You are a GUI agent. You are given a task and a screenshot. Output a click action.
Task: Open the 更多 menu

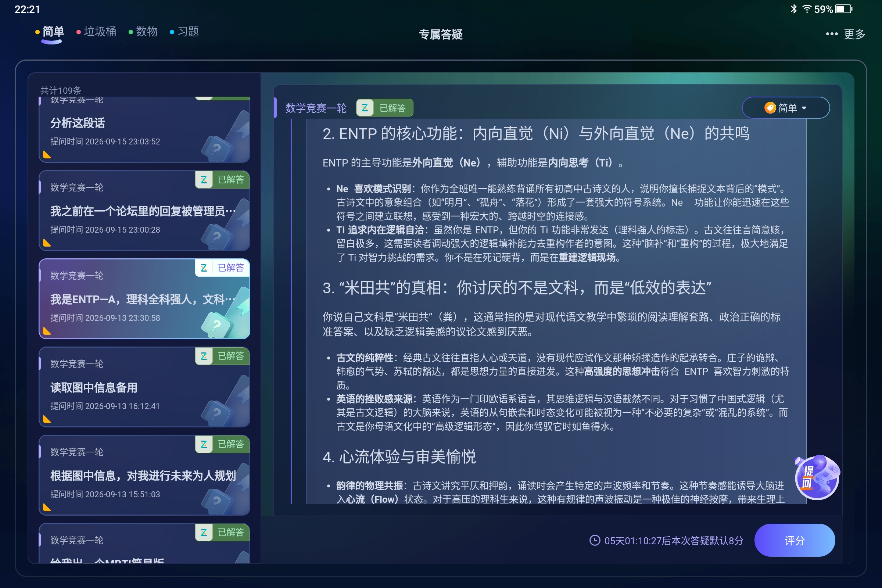pyautogui.click(x=845, y=34)
